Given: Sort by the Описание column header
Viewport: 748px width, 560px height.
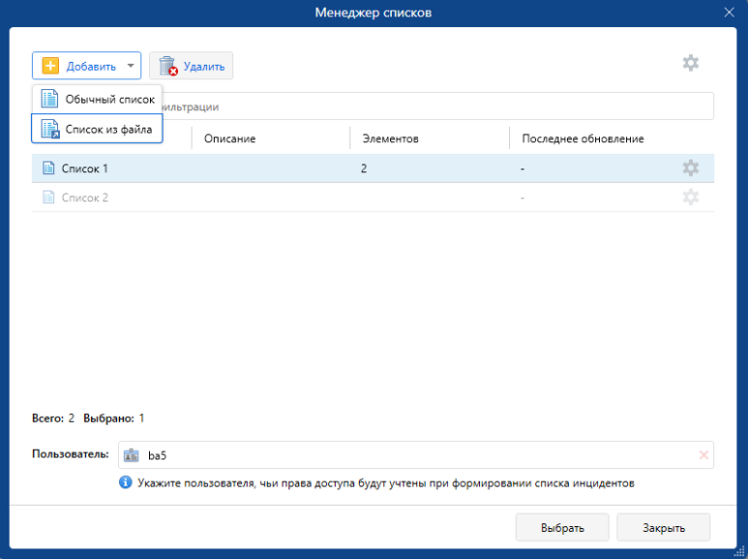Looking at the screenshot, I should point(229,138).
